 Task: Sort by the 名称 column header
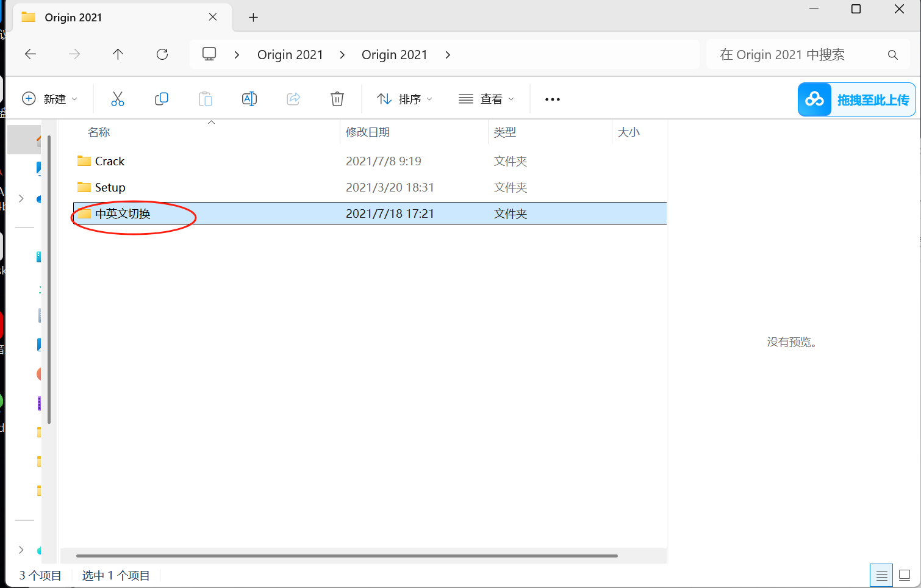click(99, 132)
